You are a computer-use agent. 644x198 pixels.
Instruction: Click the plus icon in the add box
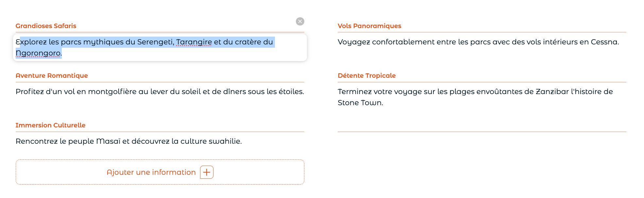pyautogui.click(x=207, y=172)
